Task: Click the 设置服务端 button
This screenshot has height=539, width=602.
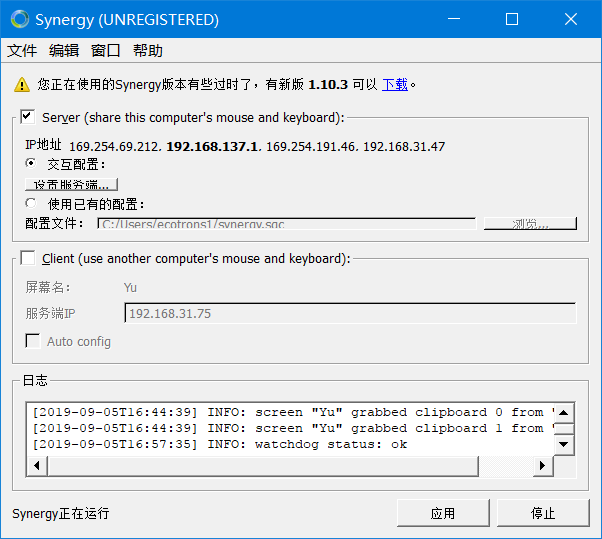Action: [x=71, y=184]
